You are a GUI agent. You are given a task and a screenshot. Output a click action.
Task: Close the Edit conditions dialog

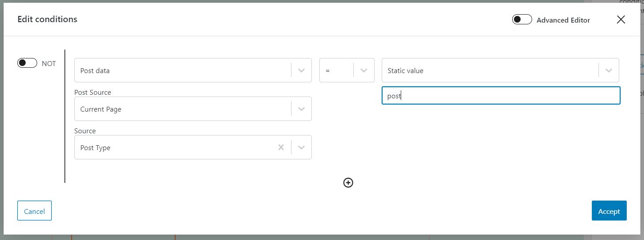[x=621, y=19]
